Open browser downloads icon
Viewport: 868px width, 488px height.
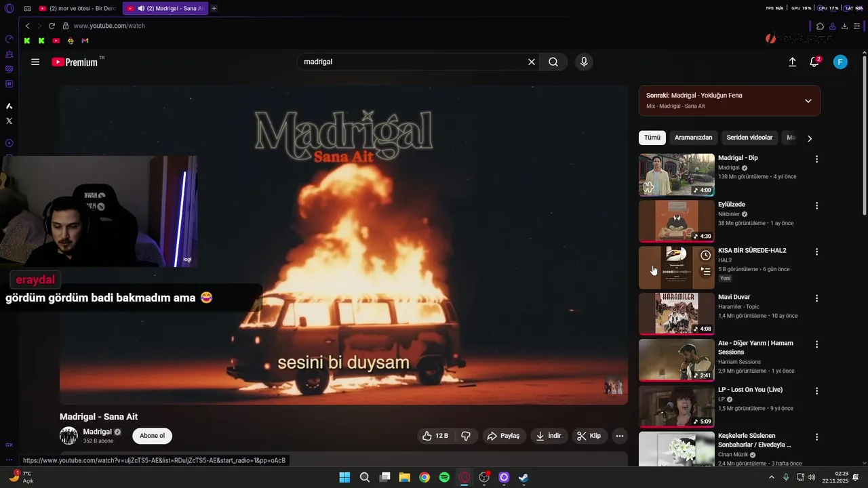(844, 26)
